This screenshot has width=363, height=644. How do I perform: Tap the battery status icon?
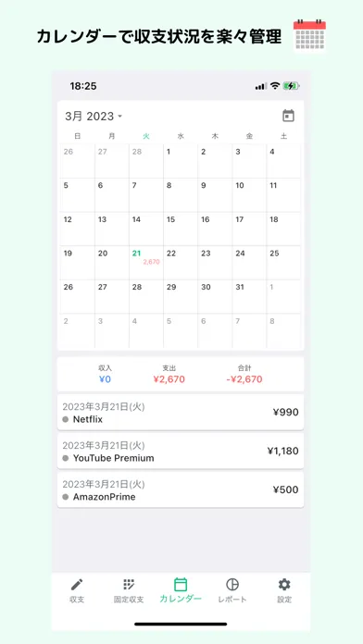[x=291, y=86]
